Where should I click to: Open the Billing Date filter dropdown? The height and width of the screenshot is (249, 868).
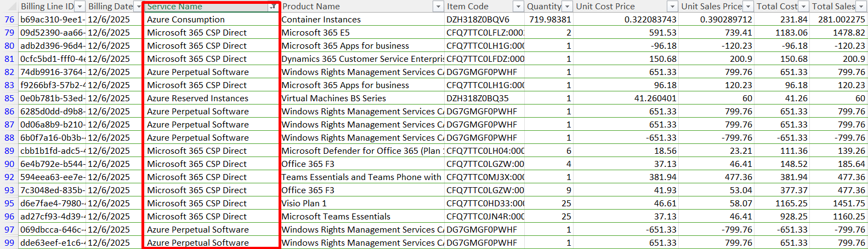pyautogui.click(x=138, y=7)
